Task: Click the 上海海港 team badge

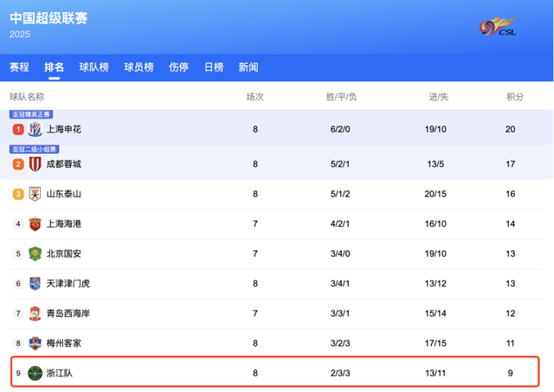Action: click(35, 224)
